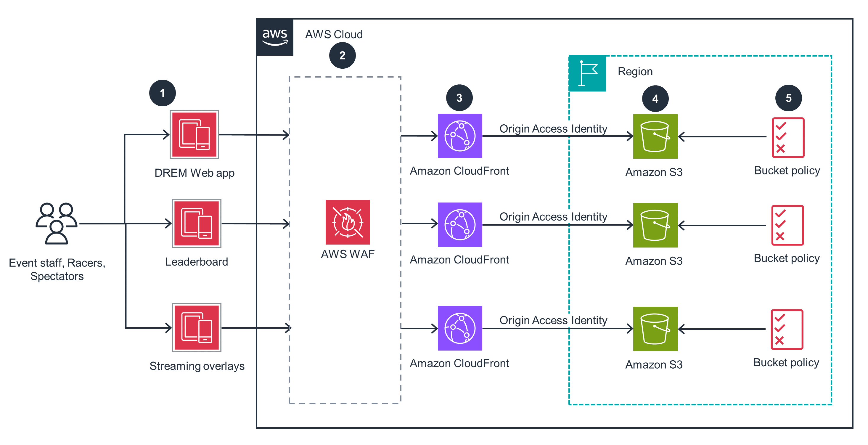The image size is (868, 445).
Task: Click the 'AWS Cloud' label
Action: pyautogui.click(x=334, y=34)
